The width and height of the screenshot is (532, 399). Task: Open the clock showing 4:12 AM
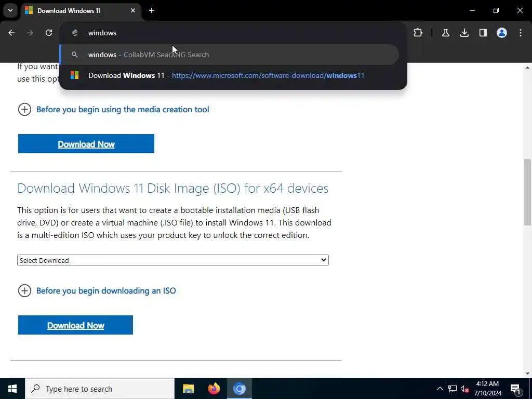pos(487,389)
